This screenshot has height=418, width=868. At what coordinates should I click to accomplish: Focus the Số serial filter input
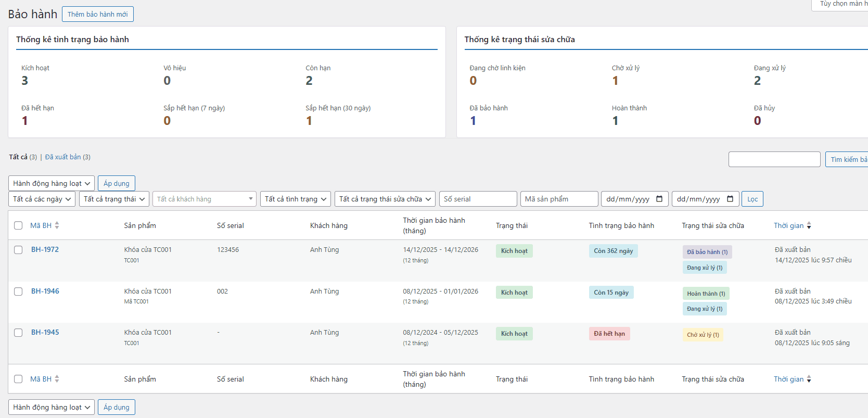pyautogui.click(x=478, y=199)
